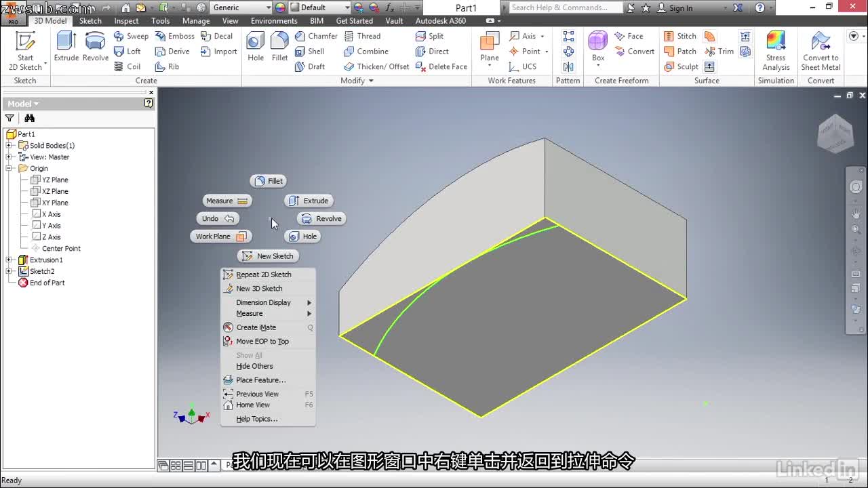The height and width of the screenshot is (488, 868).
Task: Toggle visibility checkbox for XZ Plane
Action: [x=35, y=191]
